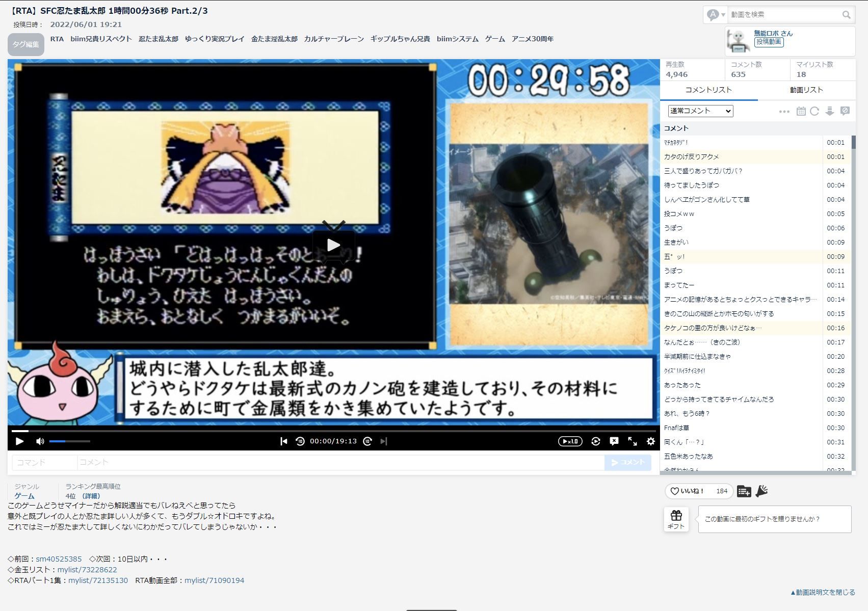Rewind 10 seconds
Image resolution: width=868 pixels, height=611 pixels.
coord(300,441)
